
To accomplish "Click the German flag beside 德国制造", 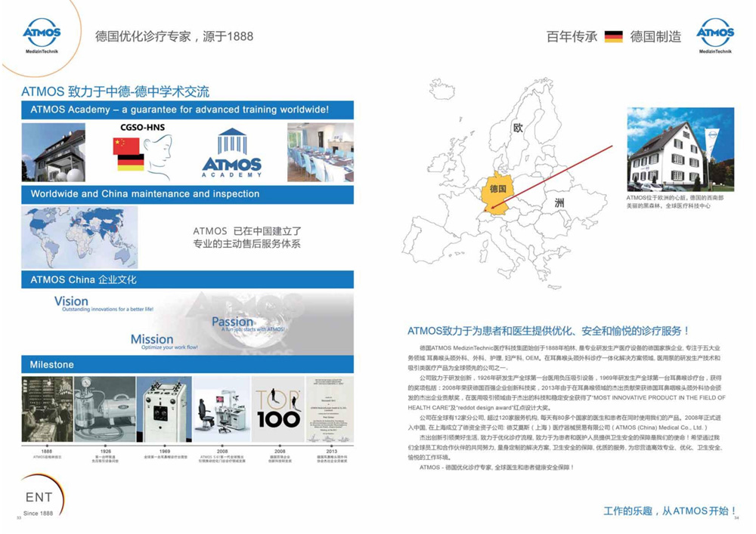I will (x=613, y=36).
